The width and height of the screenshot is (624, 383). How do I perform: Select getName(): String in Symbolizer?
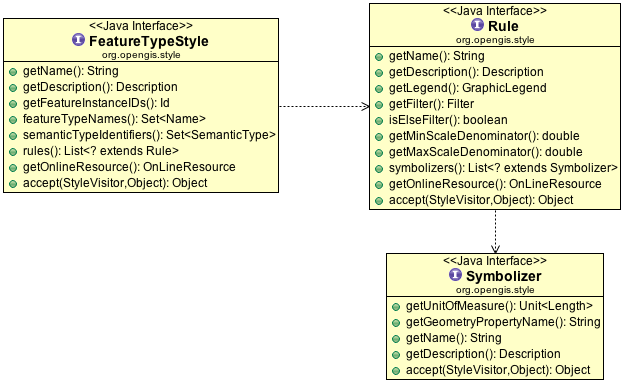point(454,338)
